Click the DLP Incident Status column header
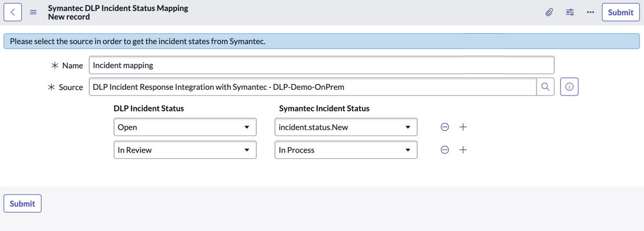The height and width of the screenshot is (231, 644). point(148,109)
